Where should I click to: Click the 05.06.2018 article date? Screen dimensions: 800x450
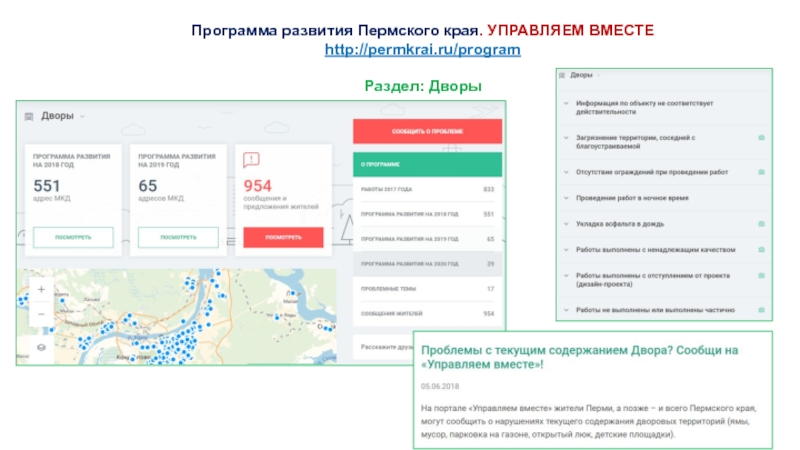(440, 386)
